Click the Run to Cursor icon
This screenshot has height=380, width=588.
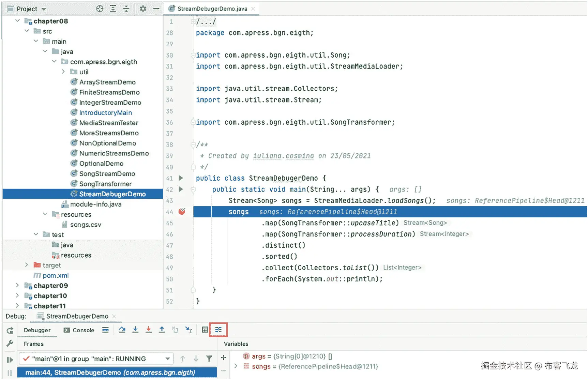click(x=189, y=330)
